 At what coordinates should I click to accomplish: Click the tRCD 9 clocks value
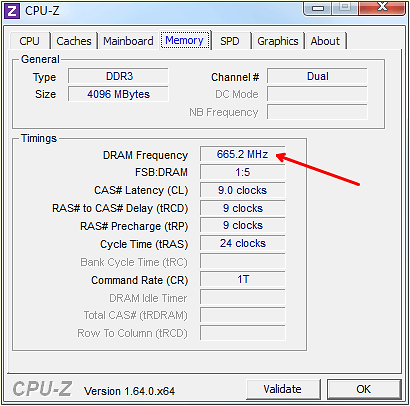coord(243,208)
